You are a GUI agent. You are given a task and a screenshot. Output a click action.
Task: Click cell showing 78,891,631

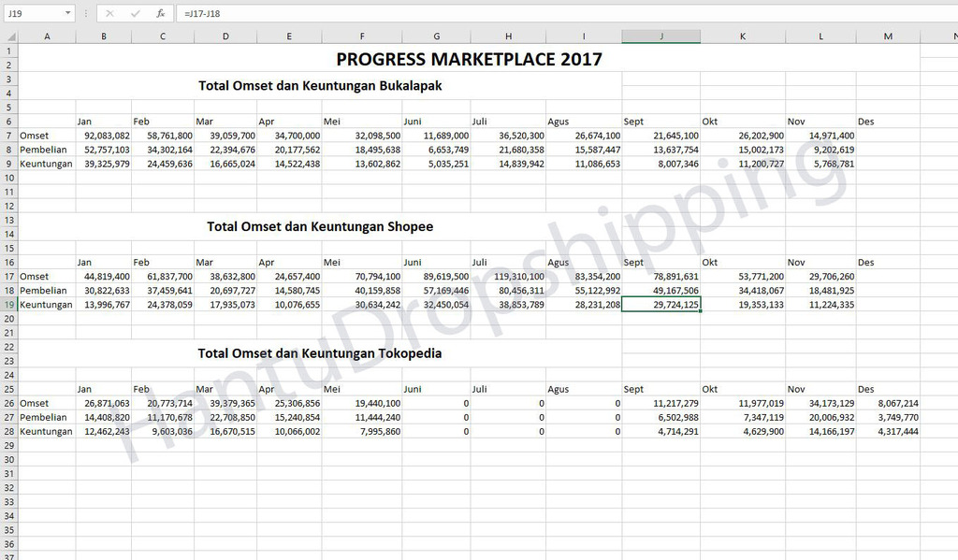click(x=661, y=277)
